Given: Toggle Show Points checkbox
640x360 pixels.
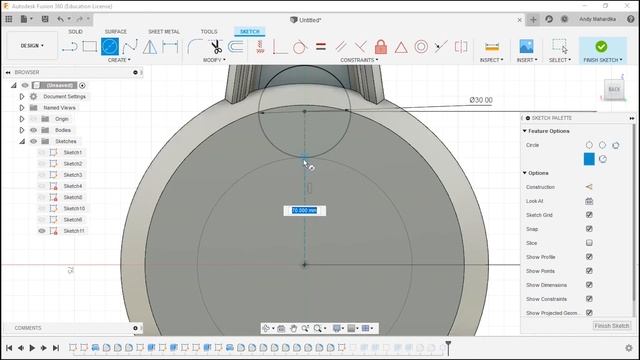Looking at the screenshot, I should pos(589,271).
